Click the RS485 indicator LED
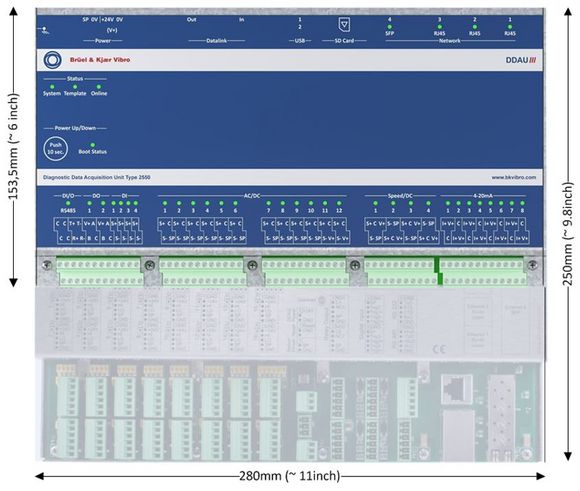The image size is (580, 491). 68,203
